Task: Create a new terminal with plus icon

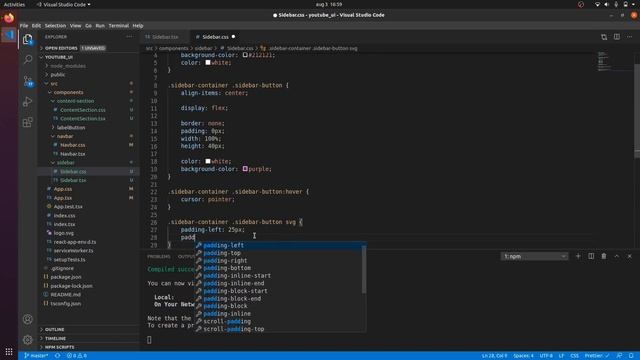Action: pos(578,256)
